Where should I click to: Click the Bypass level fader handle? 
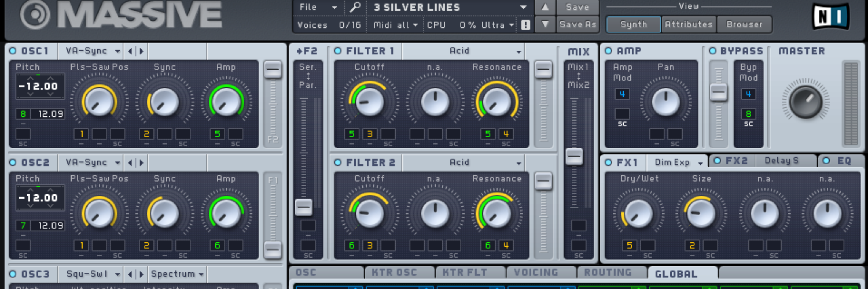(719, 92)
